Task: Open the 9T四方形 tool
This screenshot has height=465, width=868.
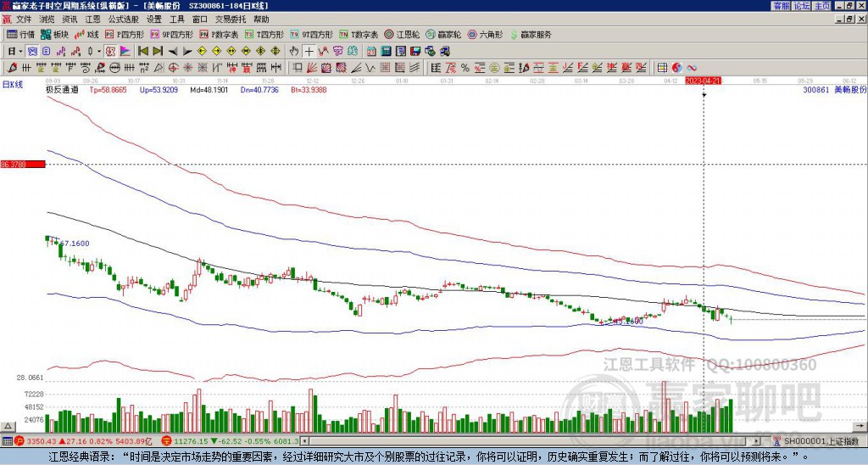Action: coord(311,34)
